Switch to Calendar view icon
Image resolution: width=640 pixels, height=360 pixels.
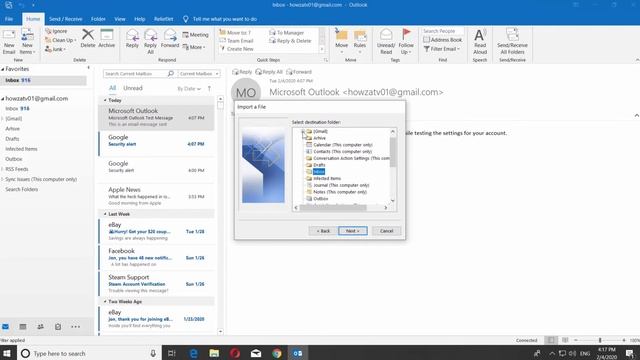pos(23,327)
